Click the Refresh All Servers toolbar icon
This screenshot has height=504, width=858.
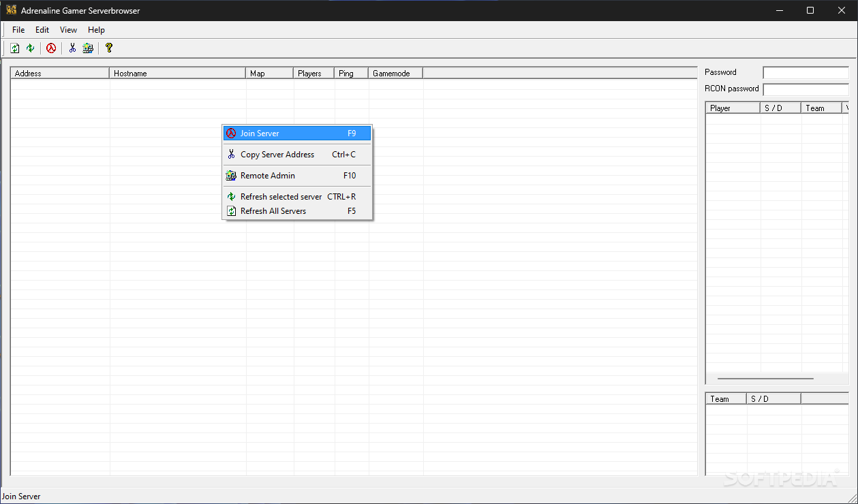[14, 48]
